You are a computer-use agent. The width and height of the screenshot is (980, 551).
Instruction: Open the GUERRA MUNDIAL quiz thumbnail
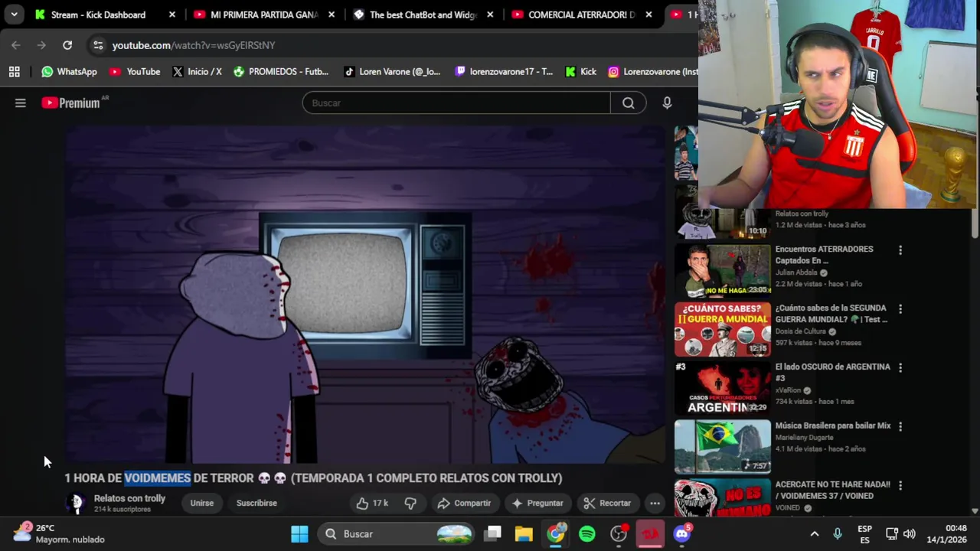722,330
